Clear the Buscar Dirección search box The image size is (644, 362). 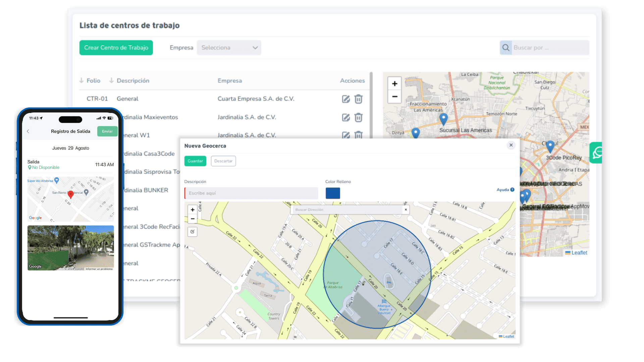tap(406, 210)
